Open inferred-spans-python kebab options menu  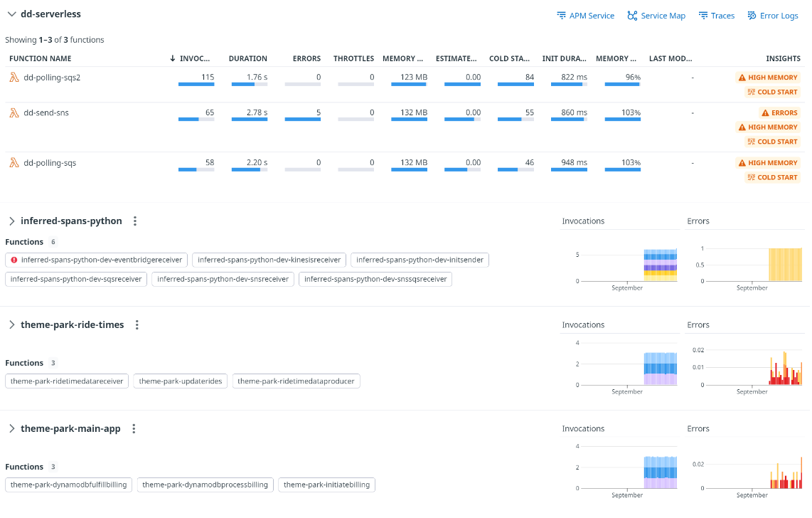134,221
